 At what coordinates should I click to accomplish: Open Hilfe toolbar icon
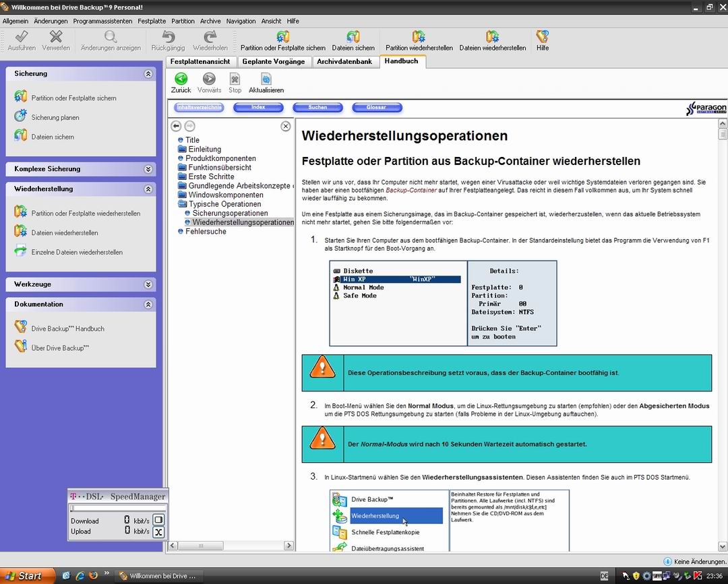click(542, 36)
